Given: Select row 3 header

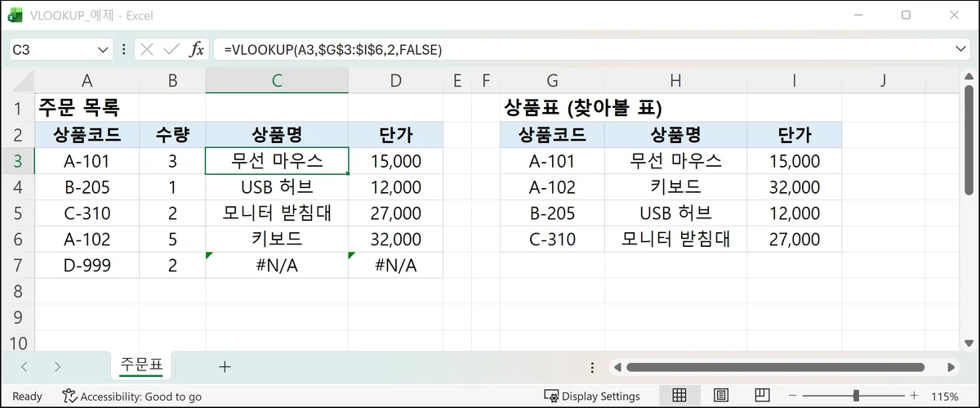Looking at the screenshot, I should [x=17, y=161].
